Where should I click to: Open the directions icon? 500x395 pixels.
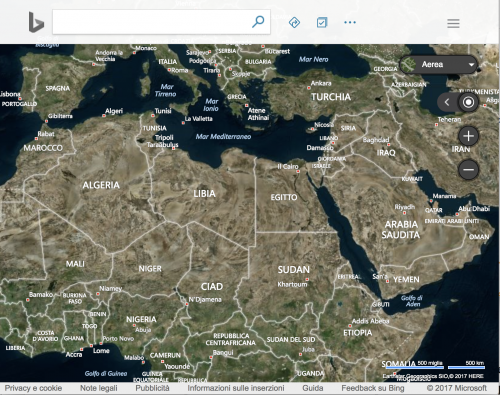[294, 22]
